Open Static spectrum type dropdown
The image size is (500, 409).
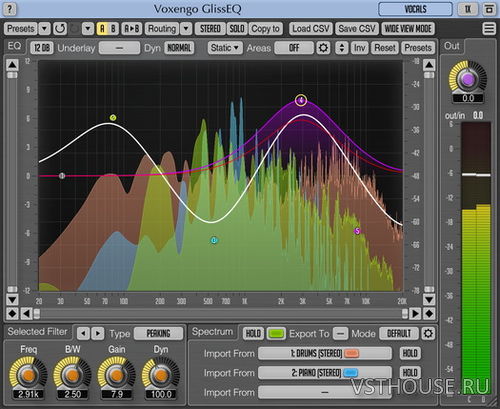click(225, 48)
